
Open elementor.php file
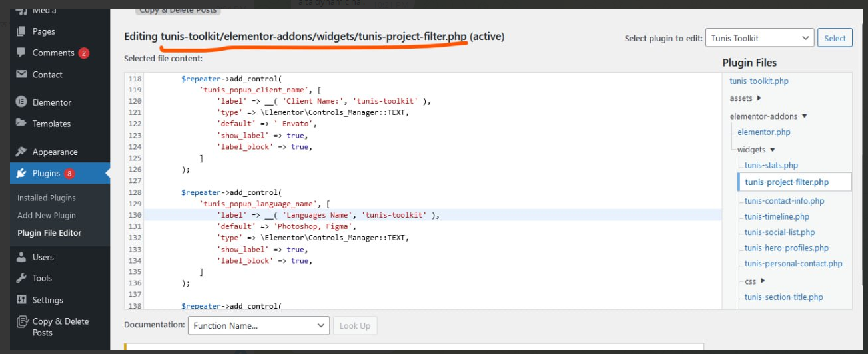tap(763, 132)
